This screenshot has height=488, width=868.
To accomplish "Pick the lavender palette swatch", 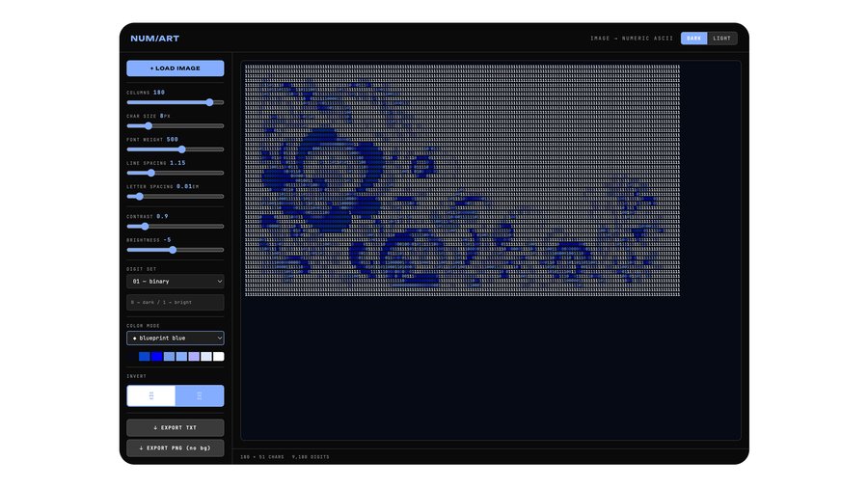I will (194, 356).
